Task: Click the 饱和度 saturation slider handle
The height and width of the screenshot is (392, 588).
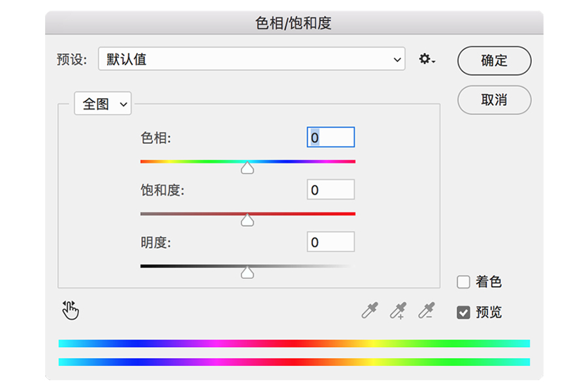Action: (x=247, y=221)
